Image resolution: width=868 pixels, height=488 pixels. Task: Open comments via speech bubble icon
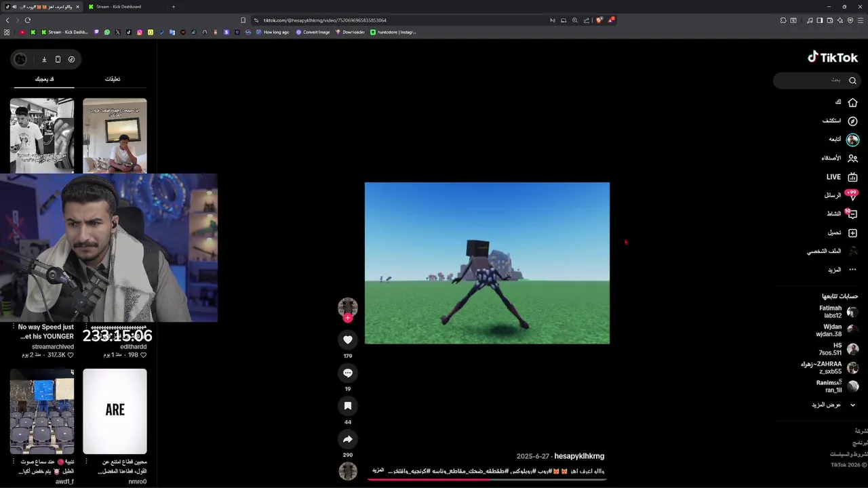[x=348, y=373]
